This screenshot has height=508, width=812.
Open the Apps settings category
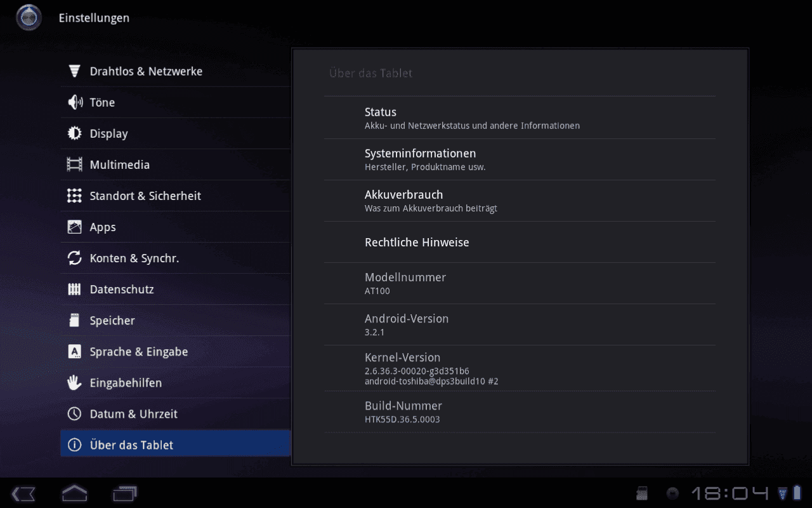[176, 227]
